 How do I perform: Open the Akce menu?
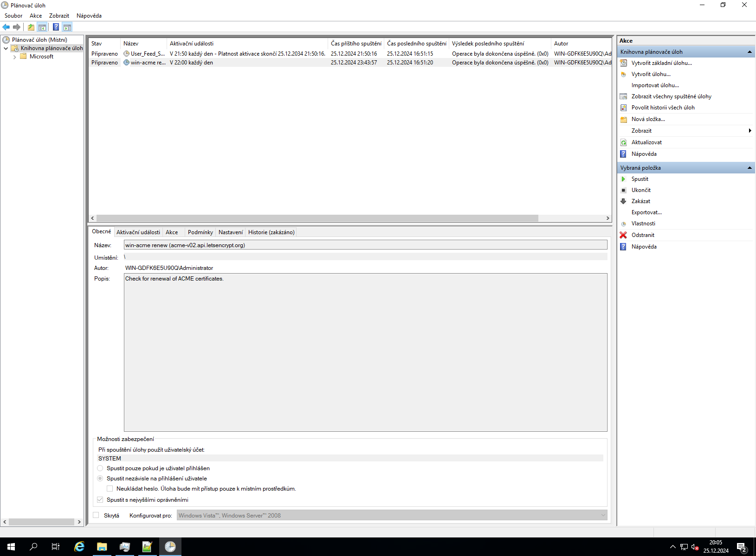[x=35, y=15]
